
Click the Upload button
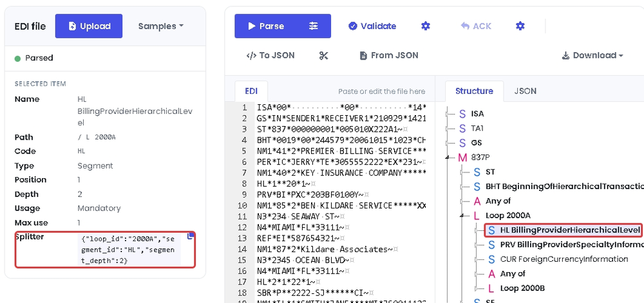click(x=89, y=26)
